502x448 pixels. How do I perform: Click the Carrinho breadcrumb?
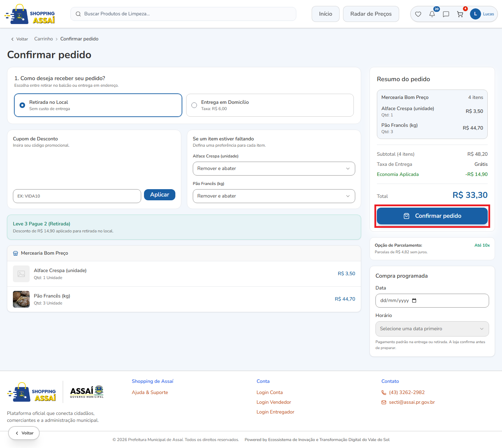[x=44, y=39]
